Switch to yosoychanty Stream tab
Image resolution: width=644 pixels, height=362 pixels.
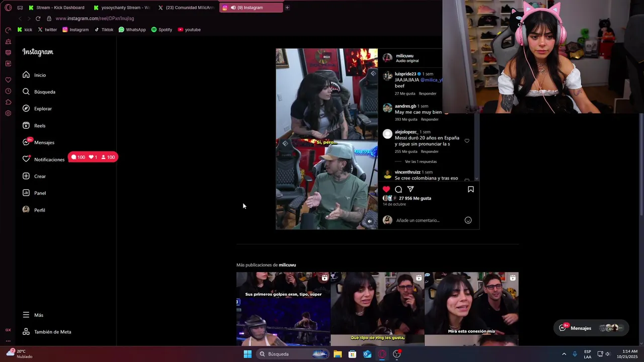[122, 8]
